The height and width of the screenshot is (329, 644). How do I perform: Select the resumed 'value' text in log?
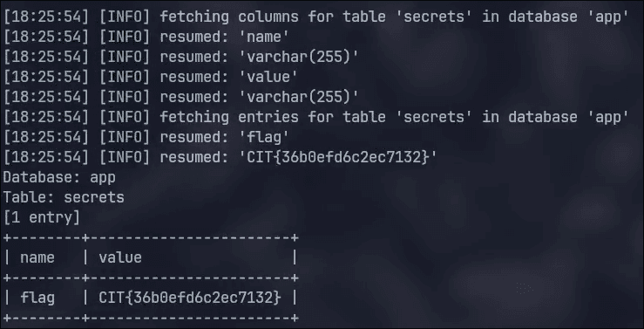click(268, 78)
